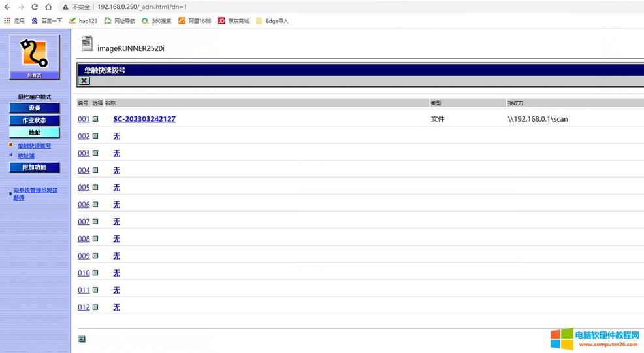Select checkbox for entry 007

95,222
